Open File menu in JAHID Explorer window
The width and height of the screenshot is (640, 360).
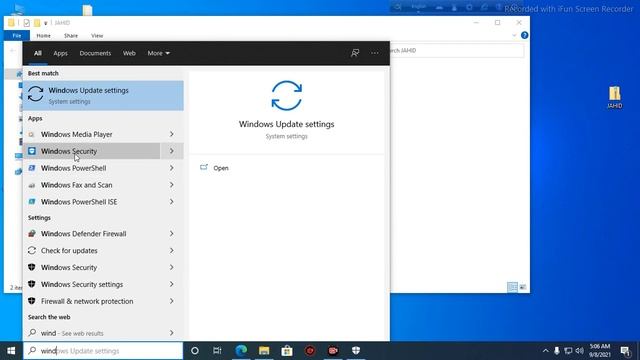coord(17,36)
